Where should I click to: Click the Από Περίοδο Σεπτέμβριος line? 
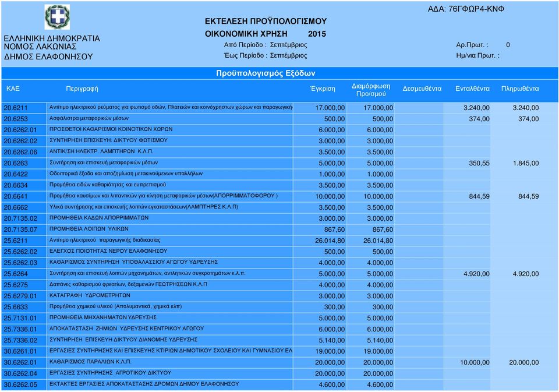coord(266,45)
